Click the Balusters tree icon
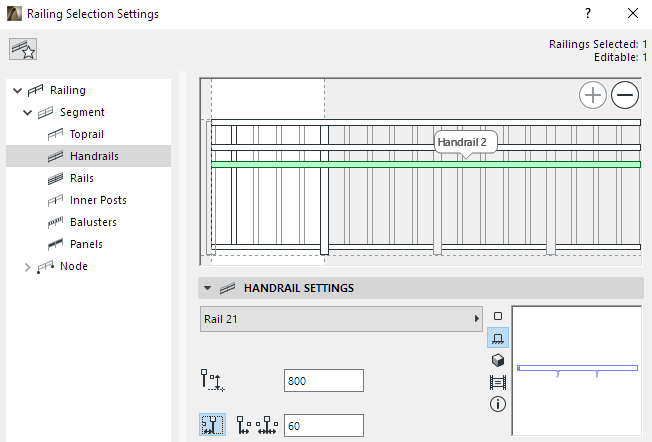The width and height of the screenshot is (652, 442). (55, 222)
